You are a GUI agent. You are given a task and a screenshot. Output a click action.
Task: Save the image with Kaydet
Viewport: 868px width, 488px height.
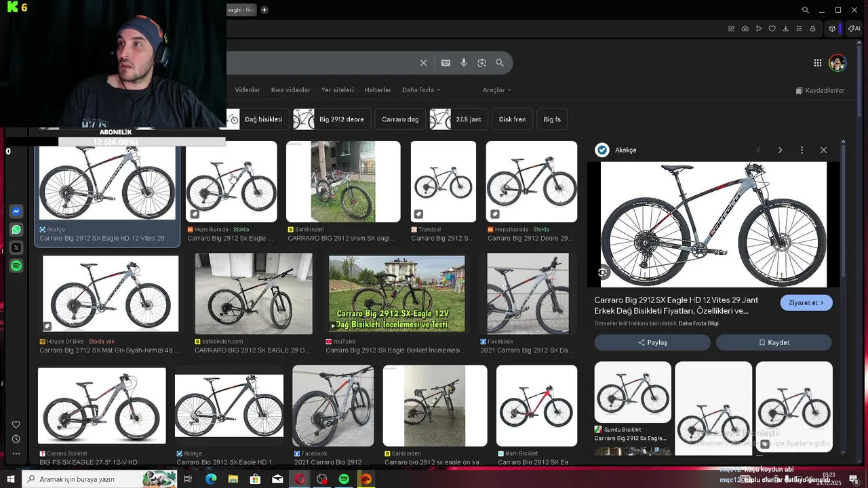(774, 342)
